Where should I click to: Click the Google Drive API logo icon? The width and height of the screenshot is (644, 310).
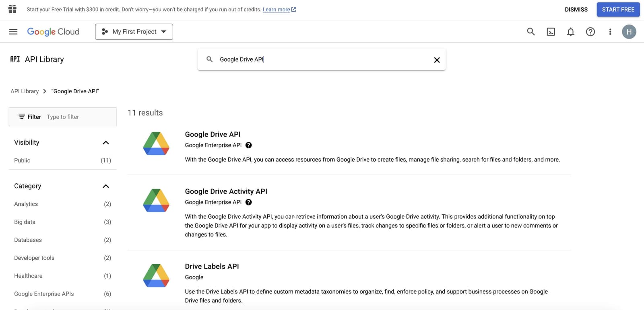click(156, 144)
